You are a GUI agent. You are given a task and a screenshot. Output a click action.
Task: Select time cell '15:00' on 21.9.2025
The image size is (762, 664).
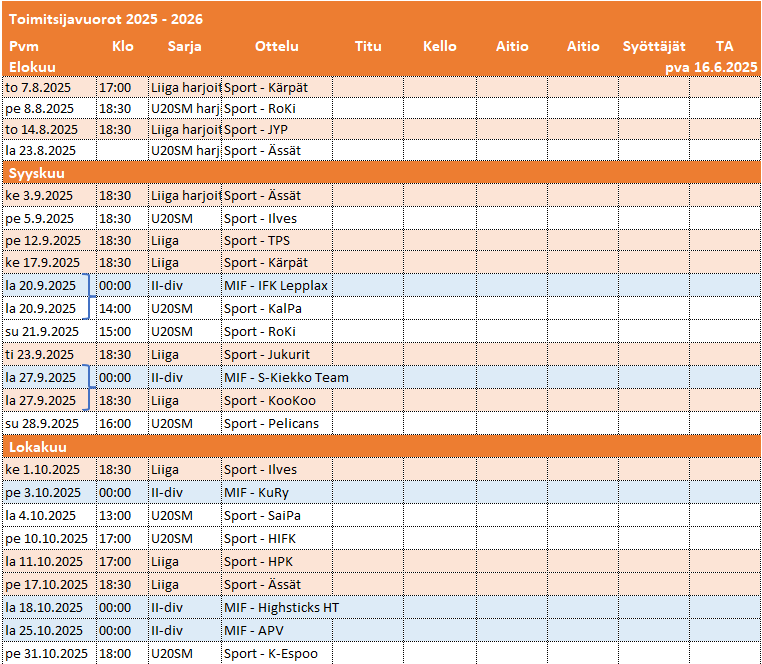(x=122, y=332)
